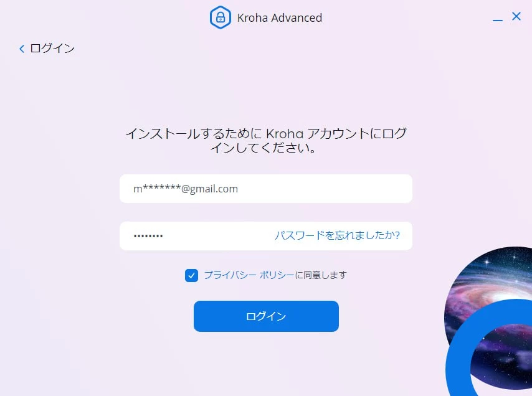This screenshot has height=396, width=532.
Task: Click the white checkmark in the blue box
Action: (x=191, y=276)
